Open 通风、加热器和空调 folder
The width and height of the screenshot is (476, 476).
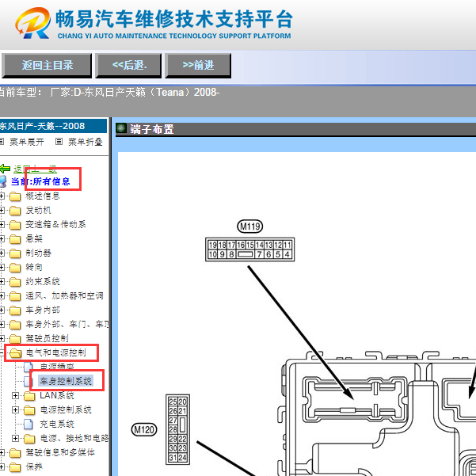64,296
